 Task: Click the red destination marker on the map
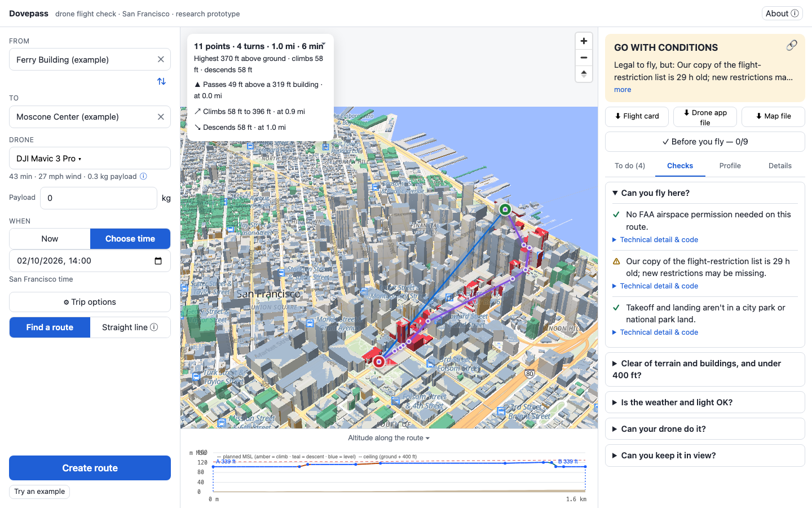(x=379, y=361)
